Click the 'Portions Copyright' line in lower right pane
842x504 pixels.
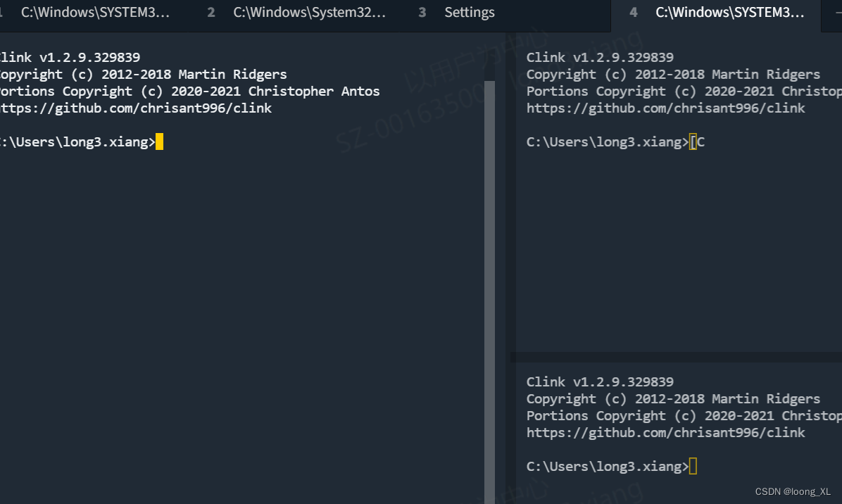[684, 415]
